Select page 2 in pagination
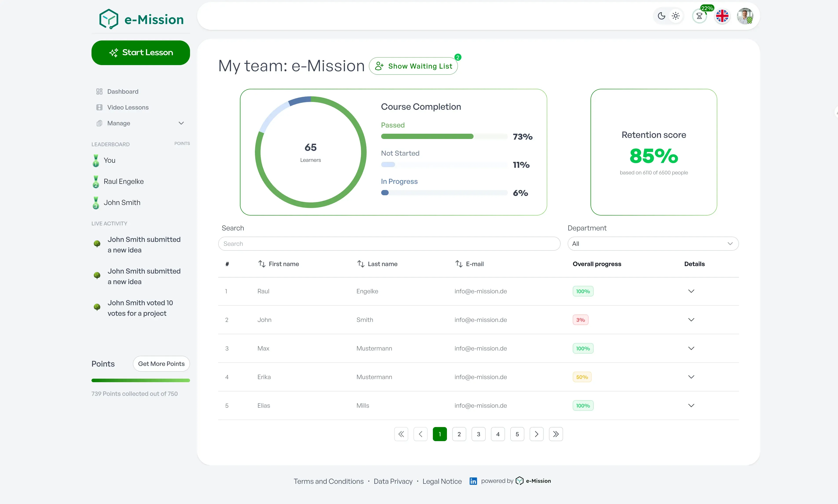Viewport: 838px width, 504px height. [x=459, y=434]
